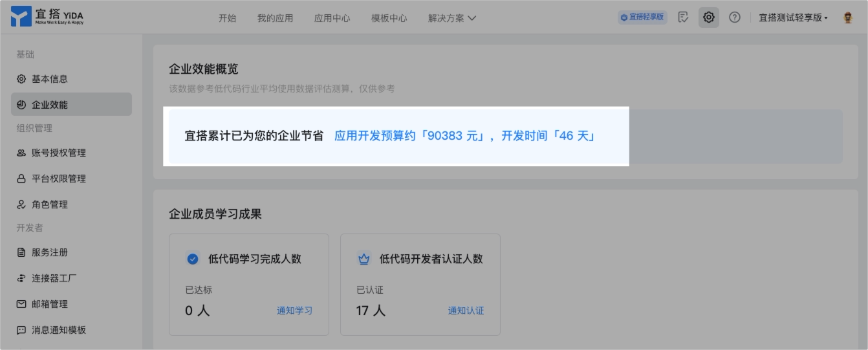Viewport: 868px width, 350px height.
Task: Open the user avatar at top right
Action: pos(848,17)
